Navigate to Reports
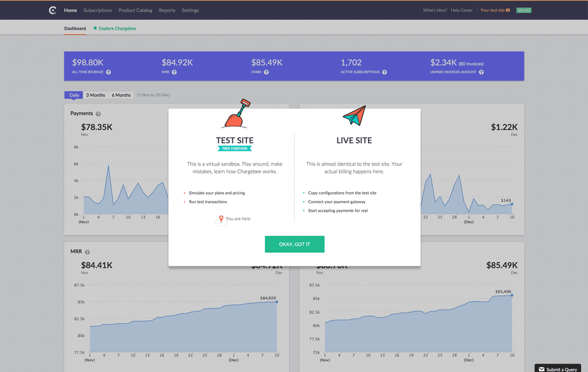The width and height of the screenshot is (588, 372). [x=167, y=10]
